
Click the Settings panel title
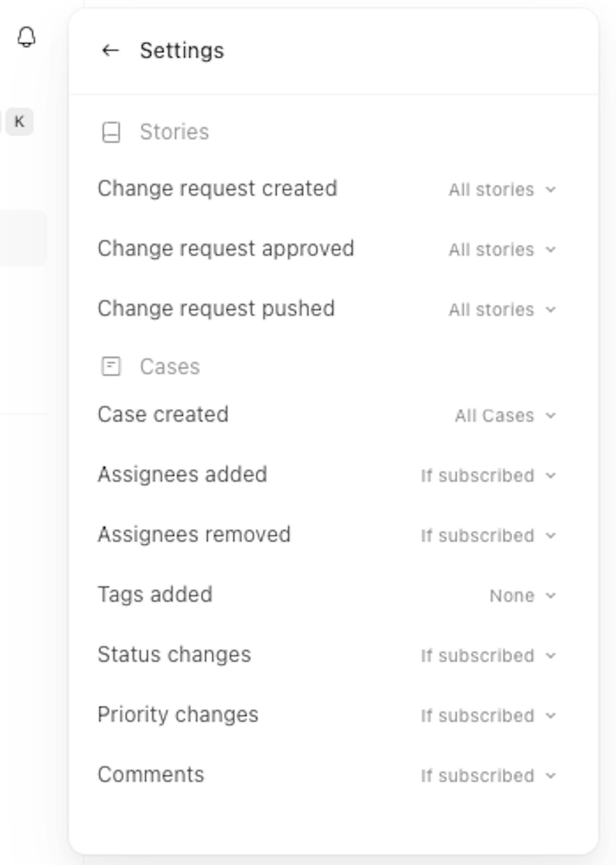coord(182,50)
